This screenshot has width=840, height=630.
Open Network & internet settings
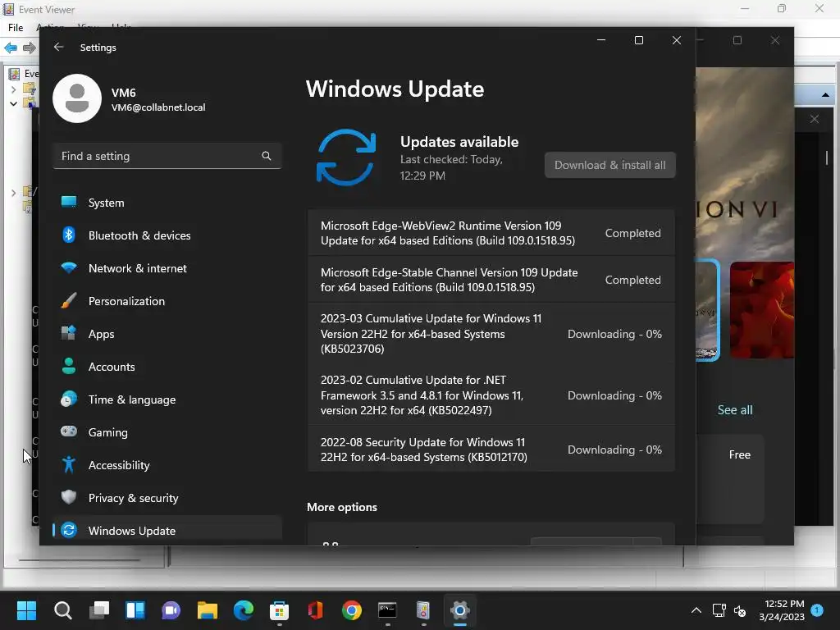pyautogui.click(x=167, y=268)
